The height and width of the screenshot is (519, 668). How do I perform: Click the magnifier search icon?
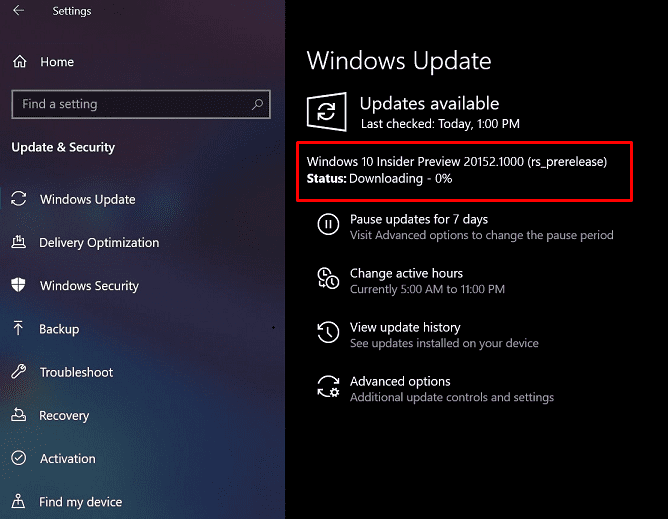click(x=257, y=104)
